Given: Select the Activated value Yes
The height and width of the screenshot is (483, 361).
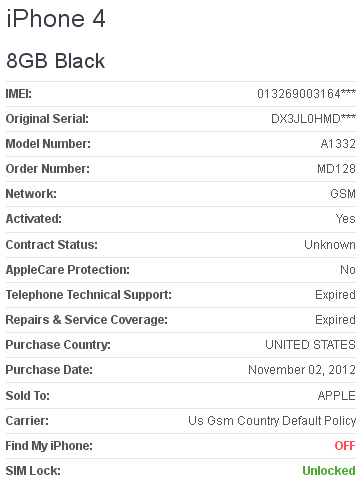Looking at the screenshot, I should click(x=346, y=219).
